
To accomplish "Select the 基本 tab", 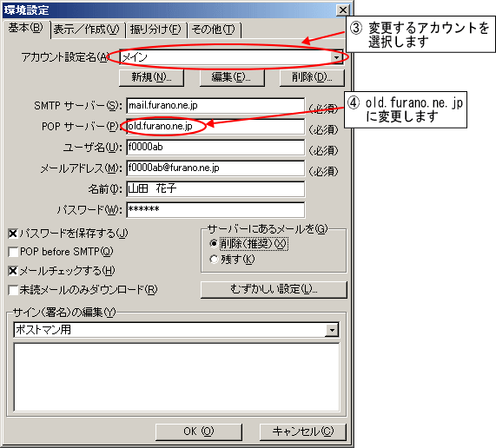I will 25,29.
